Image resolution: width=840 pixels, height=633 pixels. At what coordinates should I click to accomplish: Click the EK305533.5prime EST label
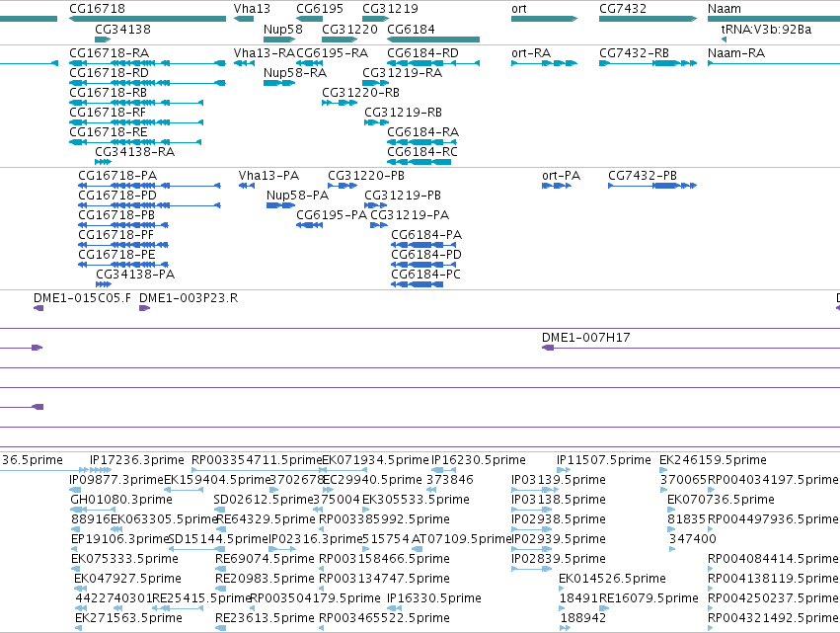[x=416, y=500]
